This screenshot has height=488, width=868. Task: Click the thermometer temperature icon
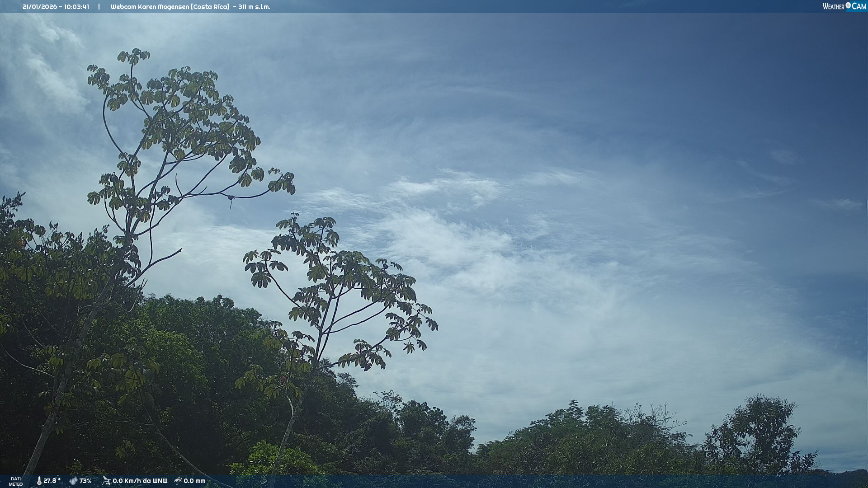[39, 481]
